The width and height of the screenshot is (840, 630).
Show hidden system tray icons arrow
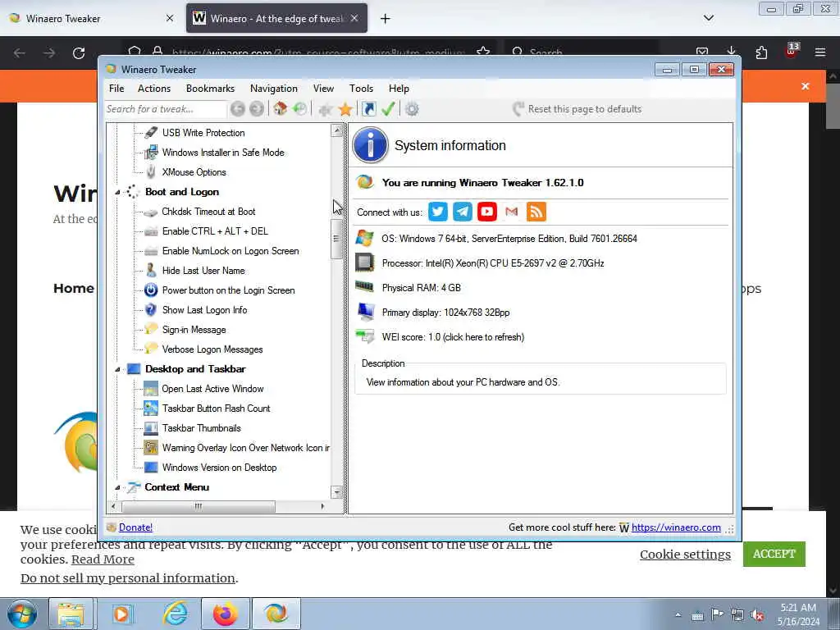coord(678,615)
